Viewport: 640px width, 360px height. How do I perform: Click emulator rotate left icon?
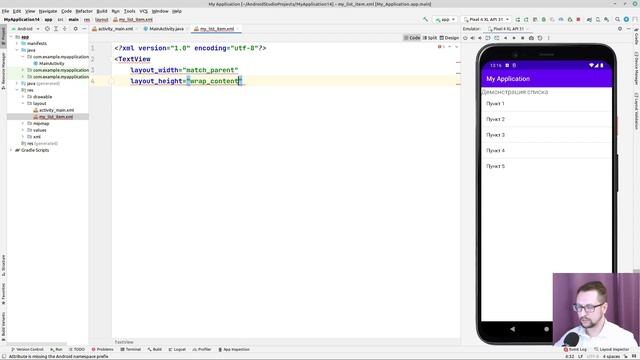pos(488,38)
